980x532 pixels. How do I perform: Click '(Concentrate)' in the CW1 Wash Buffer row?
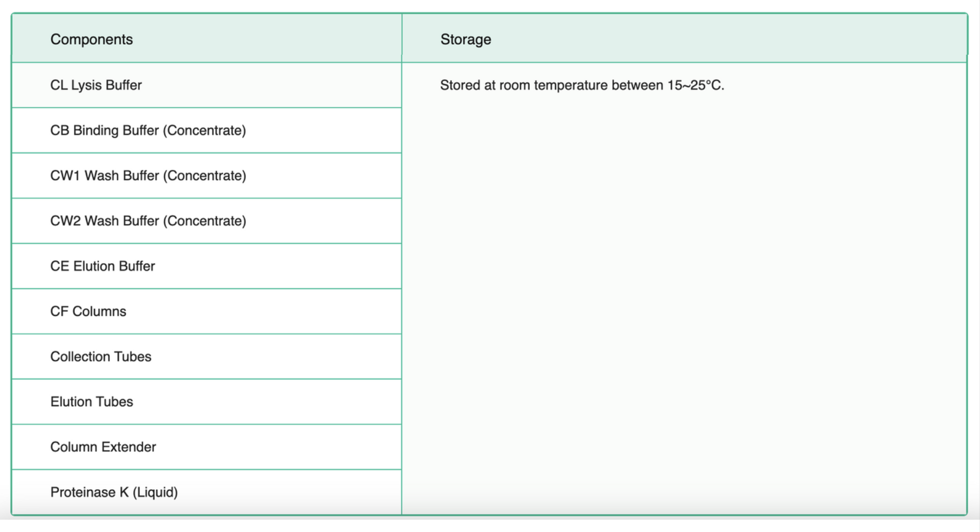click(204, 176)
